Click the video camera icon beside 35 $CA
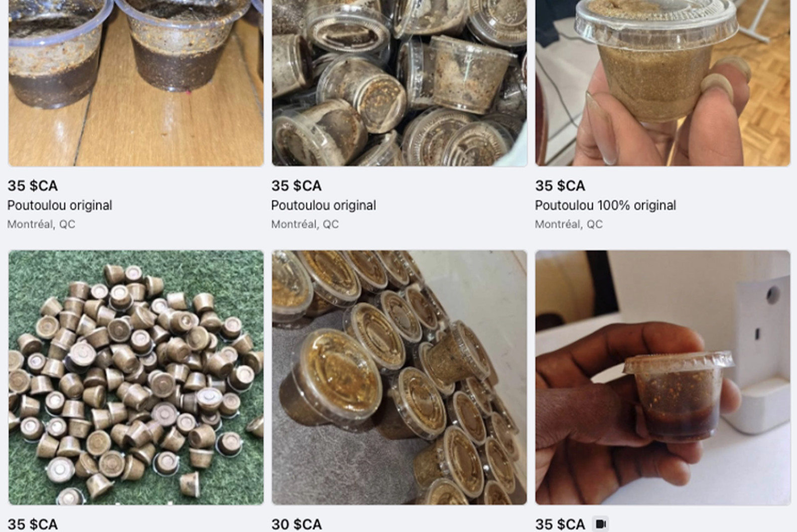Viewport: 797px width, 532px height. tap(601, 524)
